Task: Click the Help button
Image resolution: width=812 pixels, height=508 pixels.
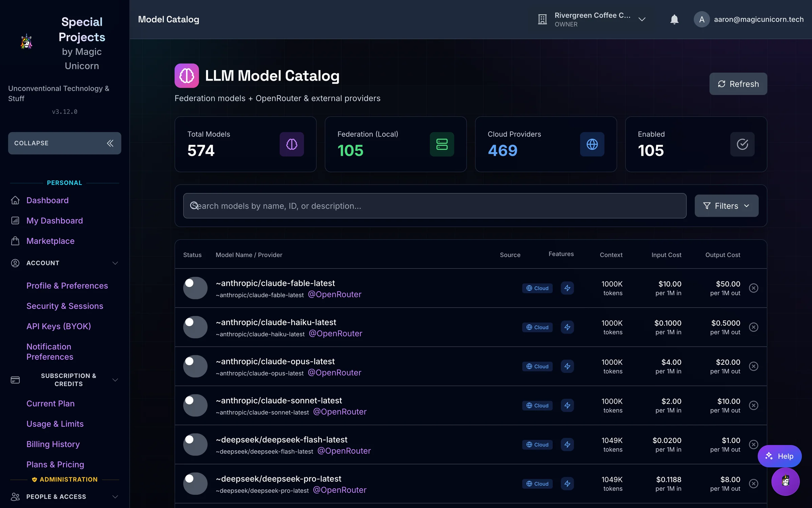Action: click(x=780, y=456)
